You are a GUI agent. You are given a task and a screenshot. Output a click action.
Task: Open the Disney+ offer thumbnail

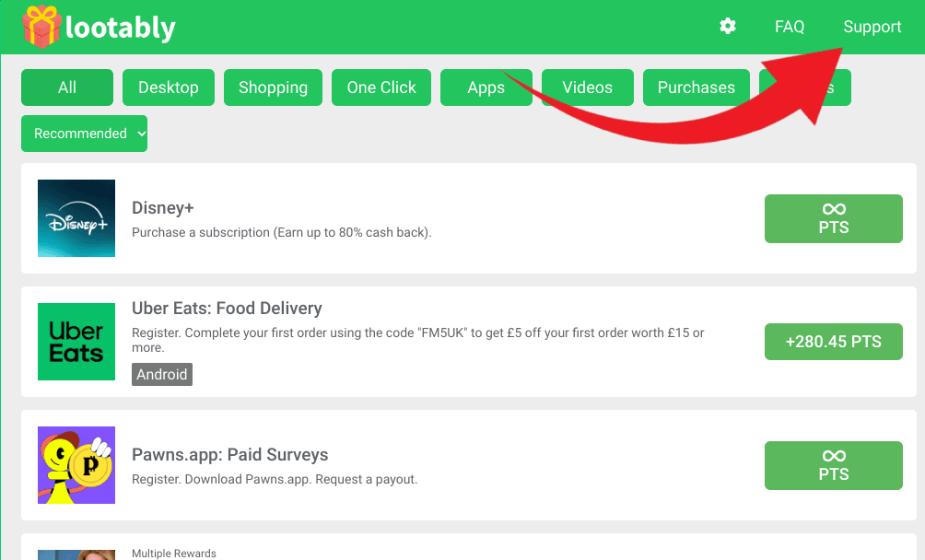pyautogui.click(x=76, y=218)
